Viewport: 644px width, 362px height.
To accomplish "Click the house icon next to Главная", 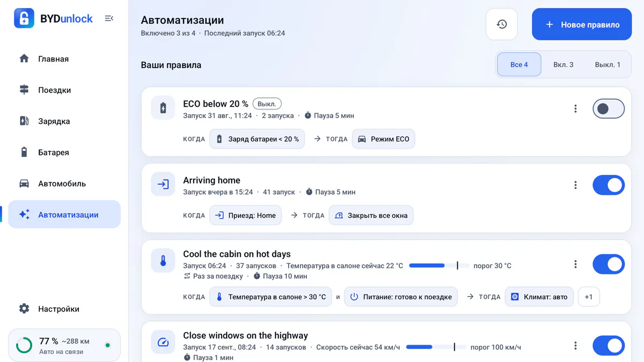I will (x=24, y=59).
